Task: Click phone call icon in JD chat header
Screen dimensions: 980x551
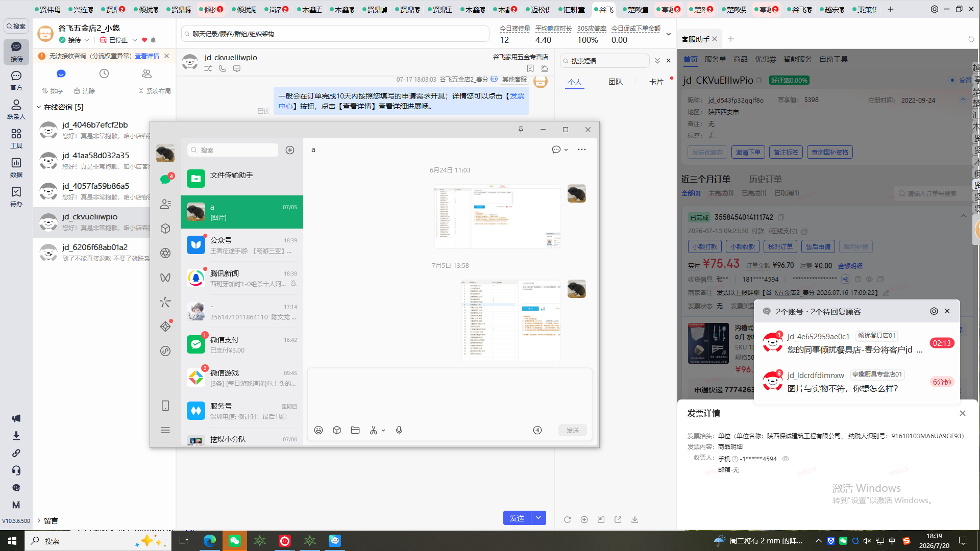Action: point(223,68)
